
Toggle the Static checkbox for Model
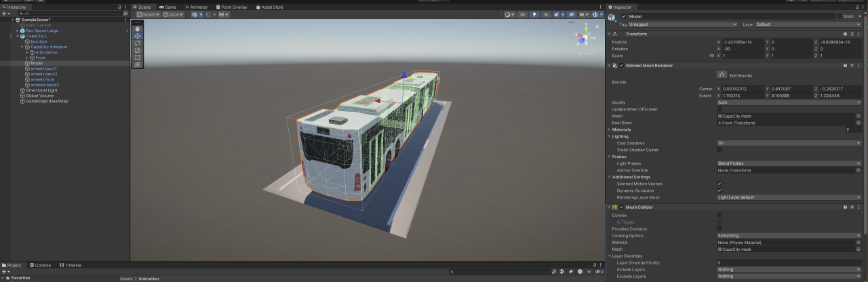[x=839, y=16]
